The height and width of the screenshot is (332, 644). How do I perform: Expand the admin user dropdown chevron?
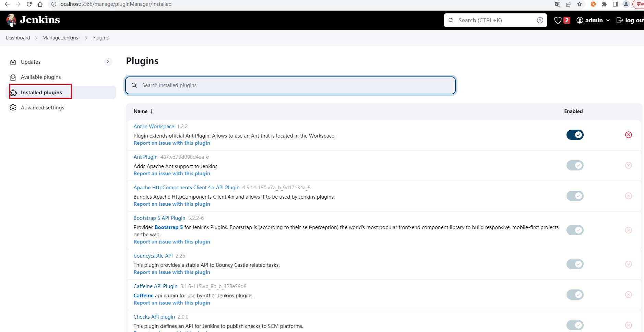[x=608, y=20]
